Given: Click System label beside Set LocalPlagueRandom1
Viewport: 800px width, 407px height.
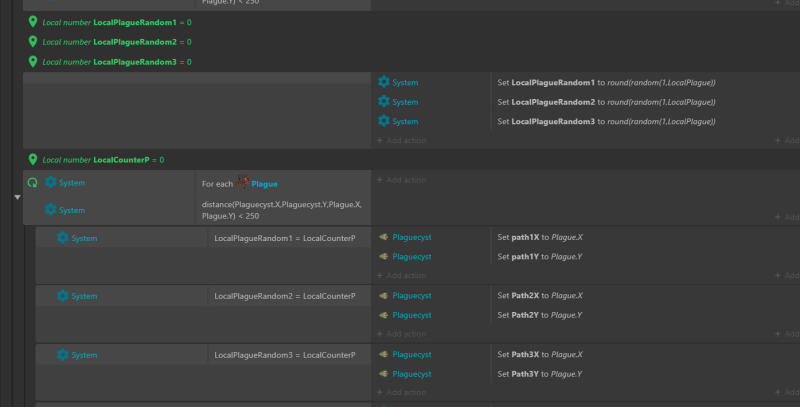Looking at the screenshot, I should point(405,82).
